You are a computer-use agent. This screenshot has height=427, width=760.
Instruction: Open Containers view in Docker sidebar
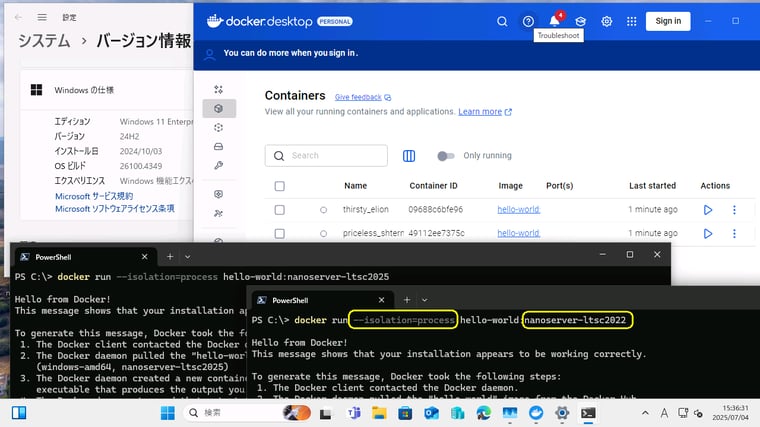pyautogui.click(x=219, y=109)
